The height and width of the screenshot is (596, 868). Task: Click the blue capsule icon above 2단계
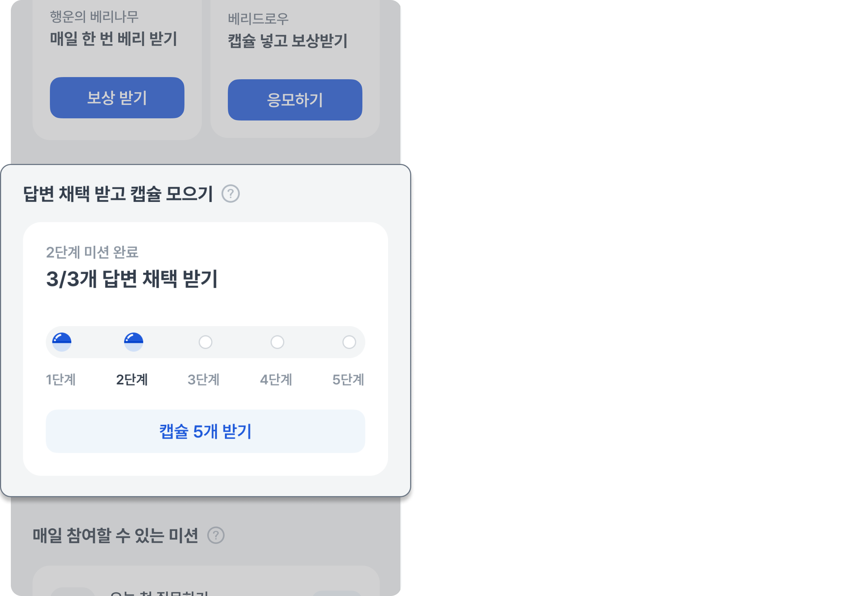(133, 342)
